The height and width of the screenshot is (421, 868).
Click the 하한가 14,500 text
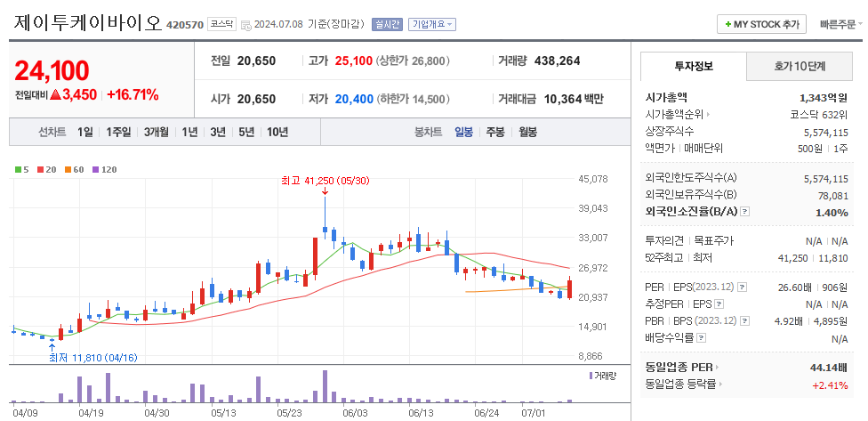[413, 99]
